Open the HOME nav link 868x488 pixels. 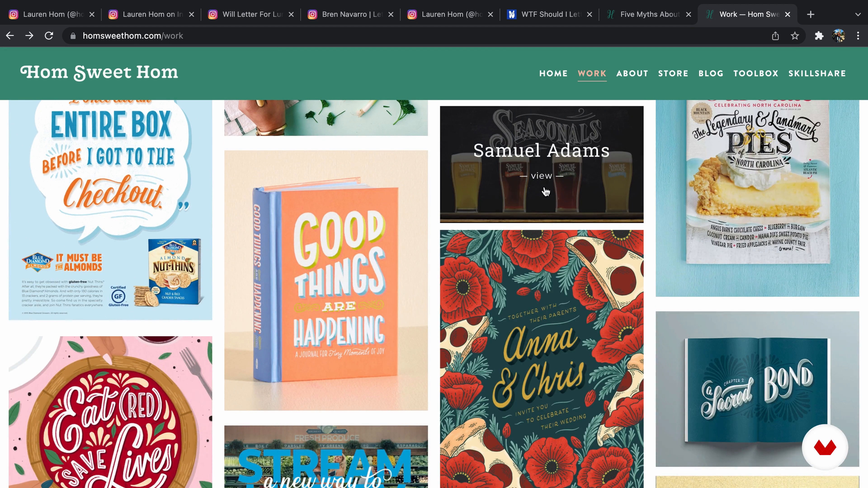[553, 73]
